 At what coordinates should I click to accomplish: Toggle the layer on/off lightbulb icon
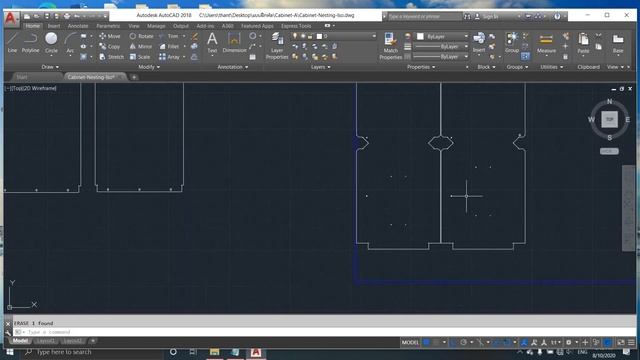[x=295, y=36]
